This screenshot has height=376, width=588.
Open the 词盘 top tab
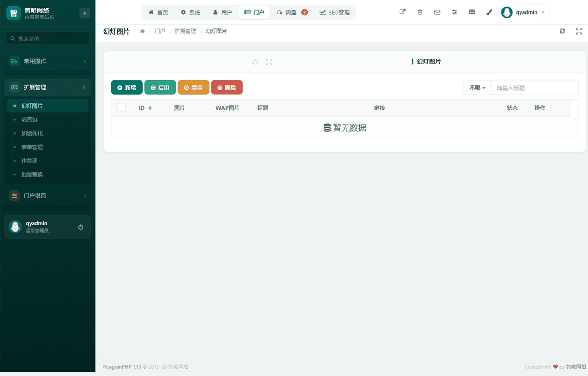(292, 12)
